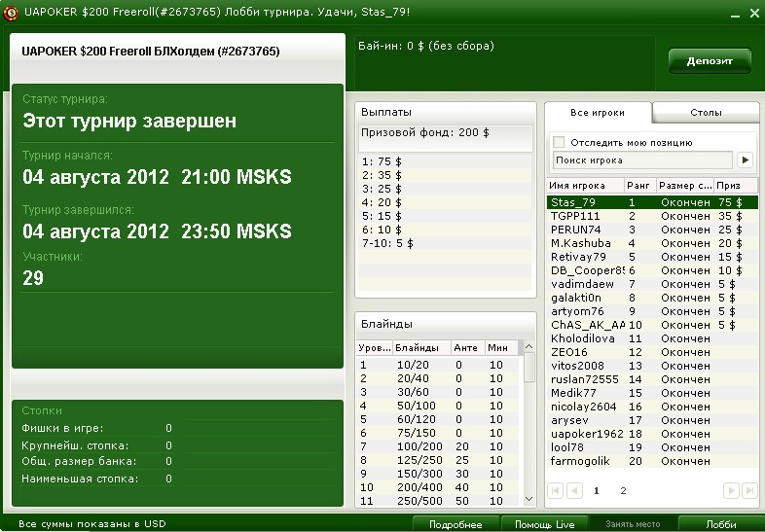This screenshot has height=532, width=765.
Task: Sort by 'Имя игрока' column header
Action: click(x=586, y=186)
